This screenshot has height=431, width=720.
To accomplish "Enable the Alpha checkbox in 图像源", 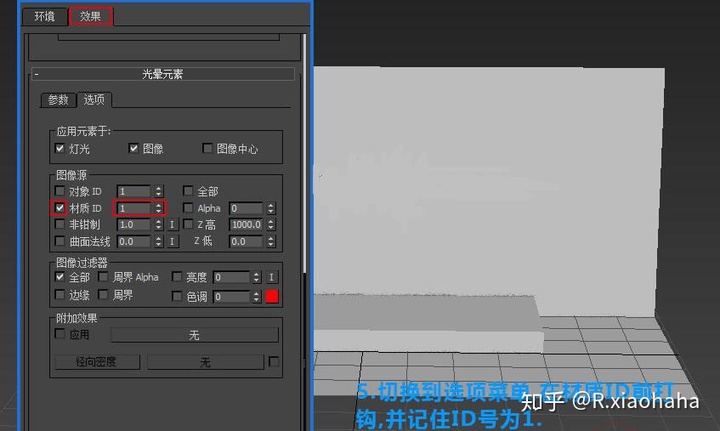I will click(188, 208).
